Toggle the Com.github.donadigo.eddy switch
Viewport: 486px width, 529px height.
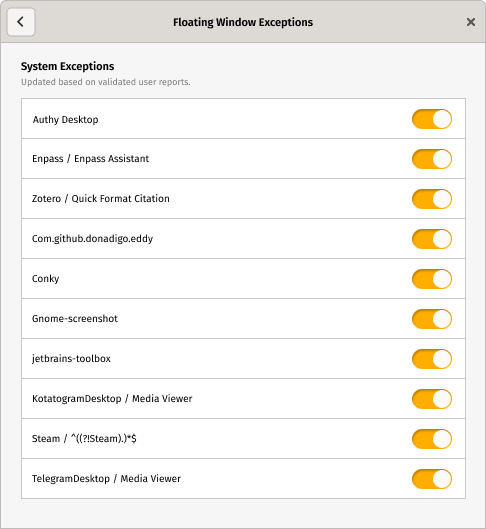432,239
